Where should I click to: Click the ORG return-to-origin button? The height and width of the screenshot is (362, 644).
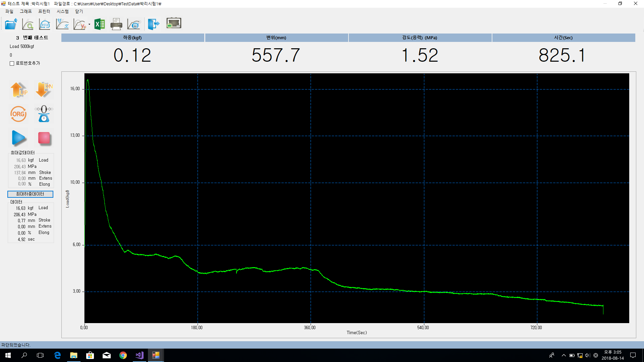click(18, 114)
